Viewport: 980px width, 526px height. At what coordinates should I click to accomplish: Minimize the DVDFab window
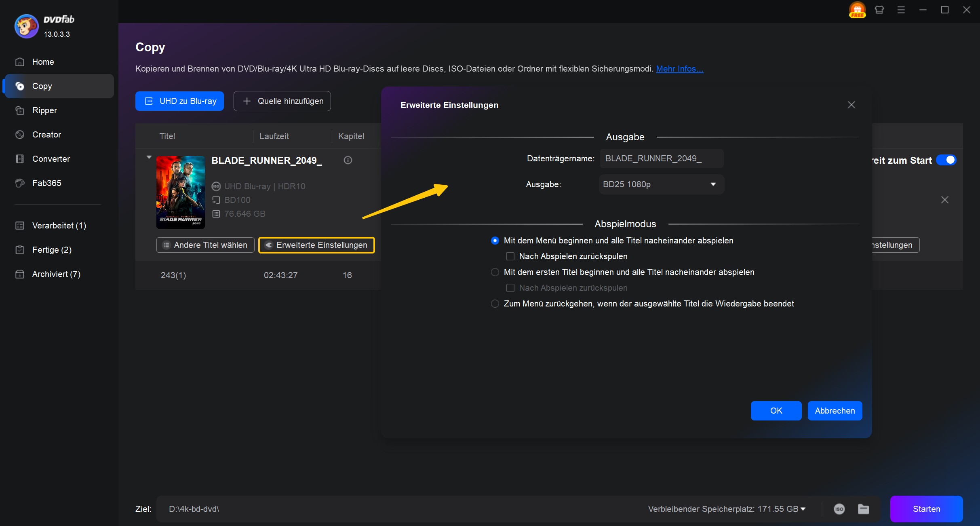(x=923, y=10)
